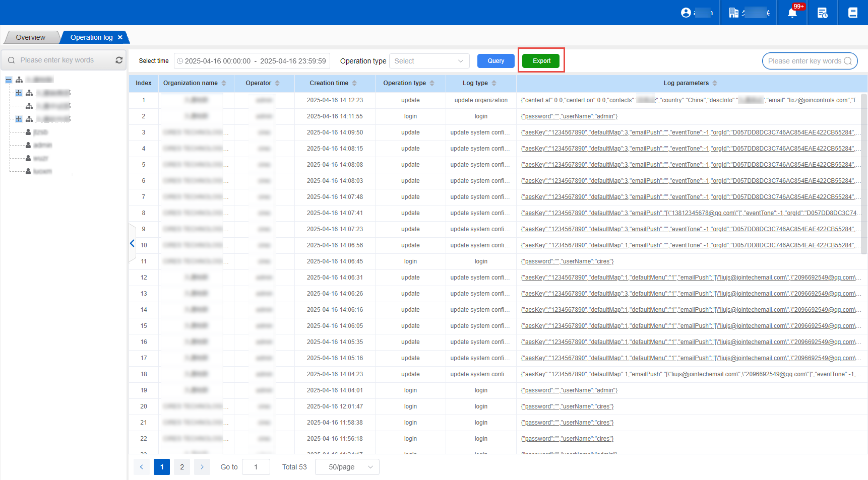Screen dimensions: 868x480
Task: Click the user account icon in header
Action: (x=686, y=13)
